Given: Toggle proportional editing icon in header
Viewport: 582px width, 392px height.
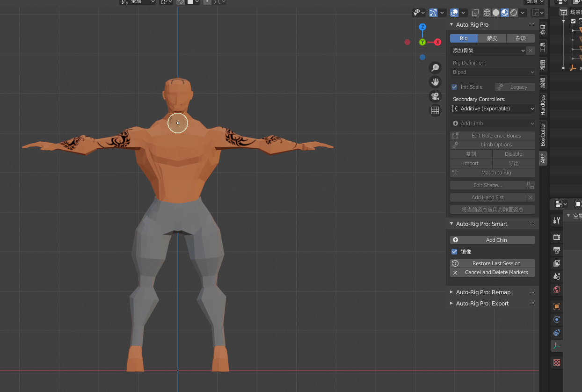Looking at the screenshot, I should coord(207,2).
